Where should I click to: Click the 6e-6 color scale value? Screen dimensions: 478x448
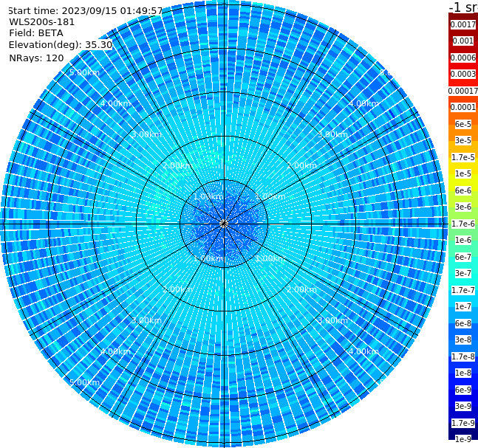(x=463, y=190)
